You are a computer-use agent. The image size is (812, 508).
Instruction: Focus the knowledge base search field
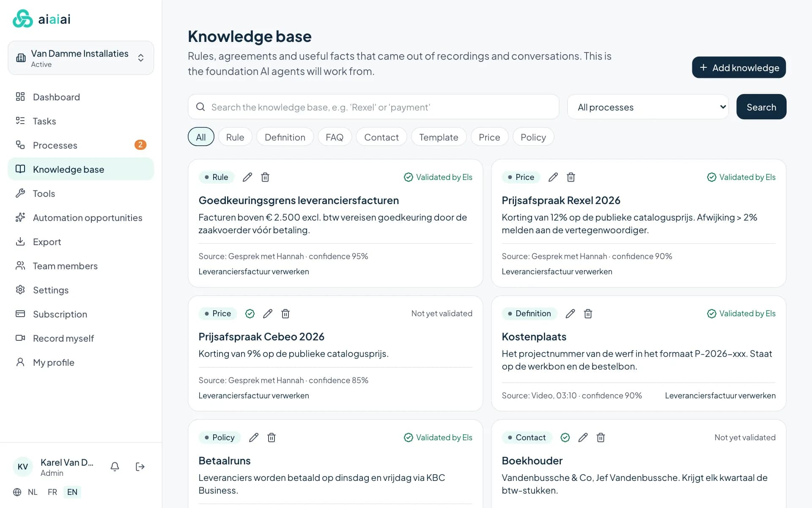click(373, 107)
